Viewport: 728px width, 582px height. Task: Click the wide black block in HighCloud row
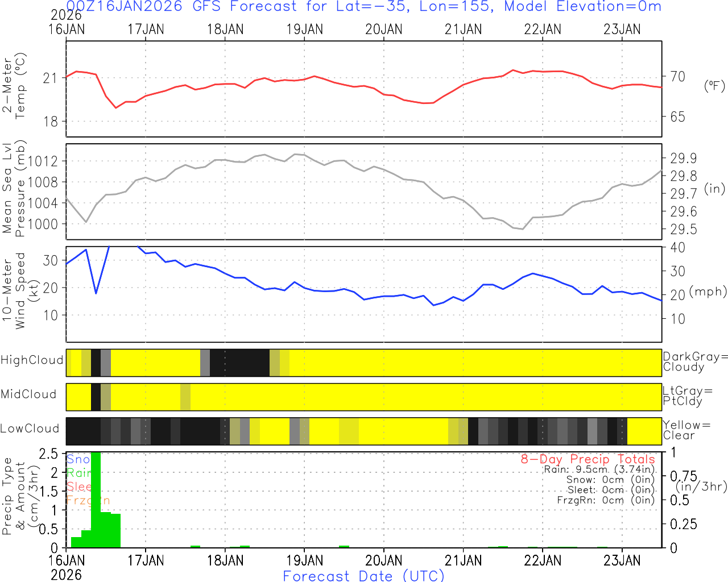239,363
